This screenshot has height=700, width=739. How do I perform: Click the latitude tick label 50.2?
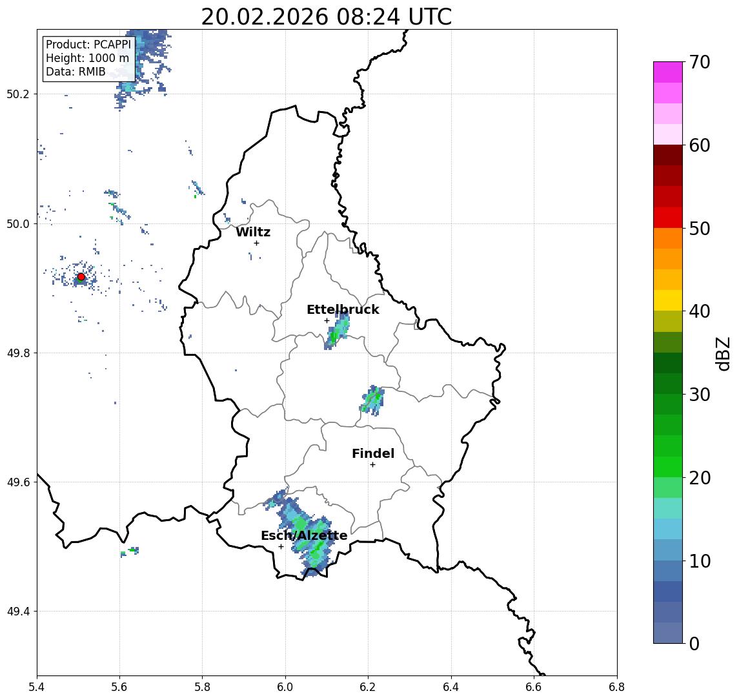(x=18, y=94)
